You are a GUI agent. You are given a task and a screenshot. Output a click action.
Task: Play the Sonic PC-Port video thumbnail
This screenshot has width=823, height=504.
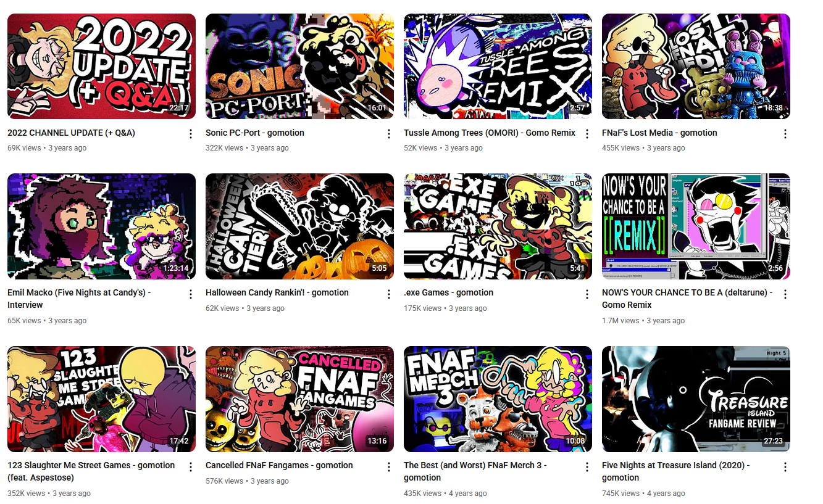299,66
